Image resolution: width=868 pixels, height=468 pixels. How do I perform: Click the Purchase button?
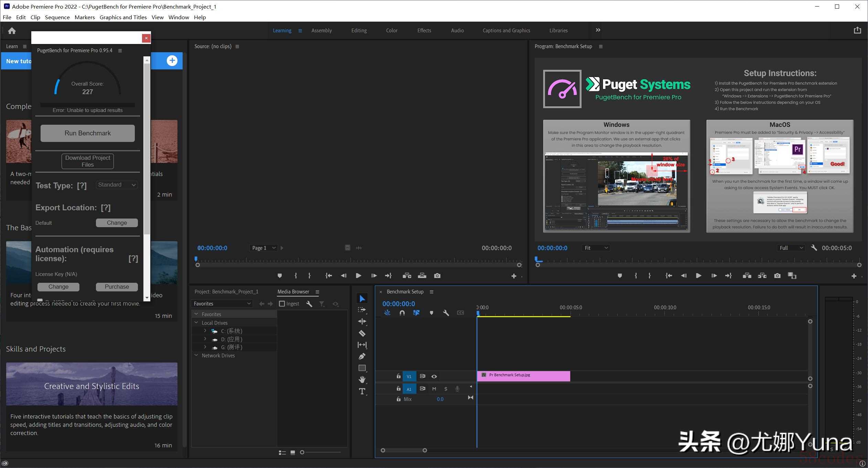pyautogui.click(x=117, y=287)
